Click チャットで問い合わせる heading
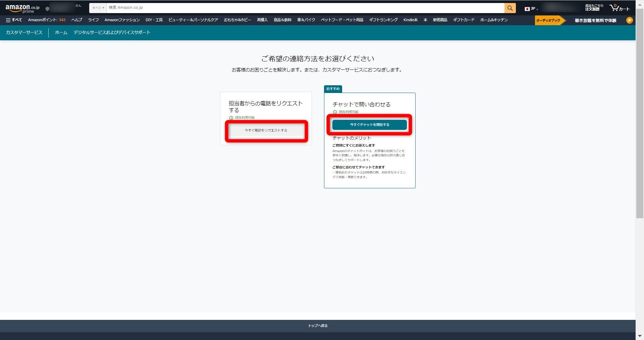 pos(362,104)
